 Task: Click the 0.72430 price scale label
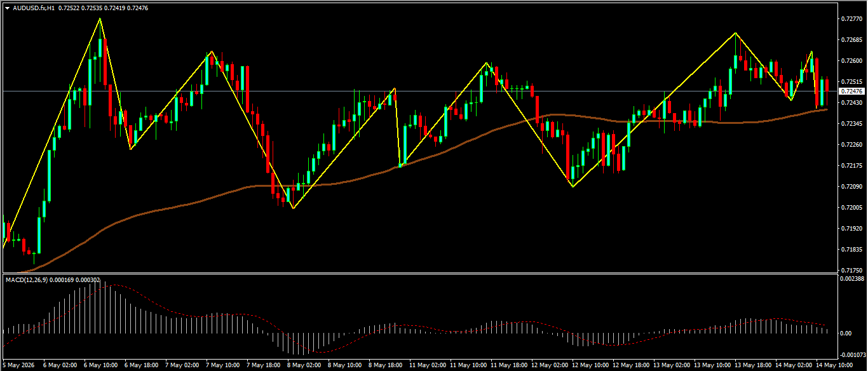(850, 103)
